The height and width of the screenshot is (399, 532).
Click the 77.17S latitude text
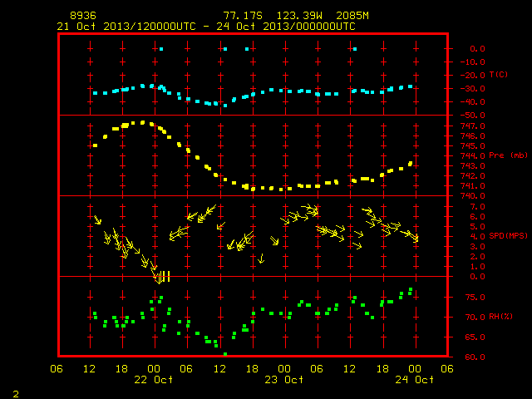tap(243, 16)
